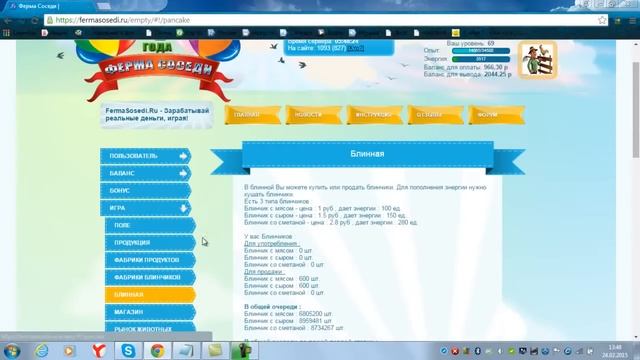Expand the Пользователь sidebar menu

coord(146,156)
